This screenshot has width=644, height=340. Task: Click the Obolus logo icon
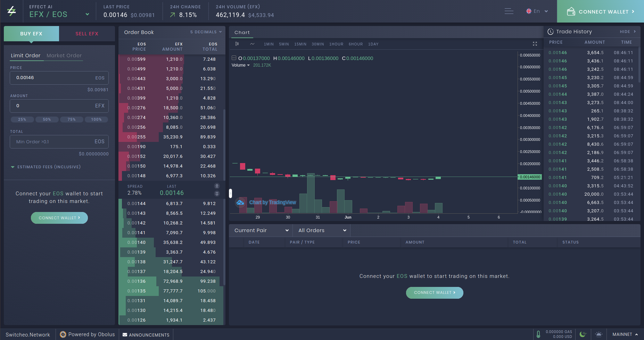63,334
